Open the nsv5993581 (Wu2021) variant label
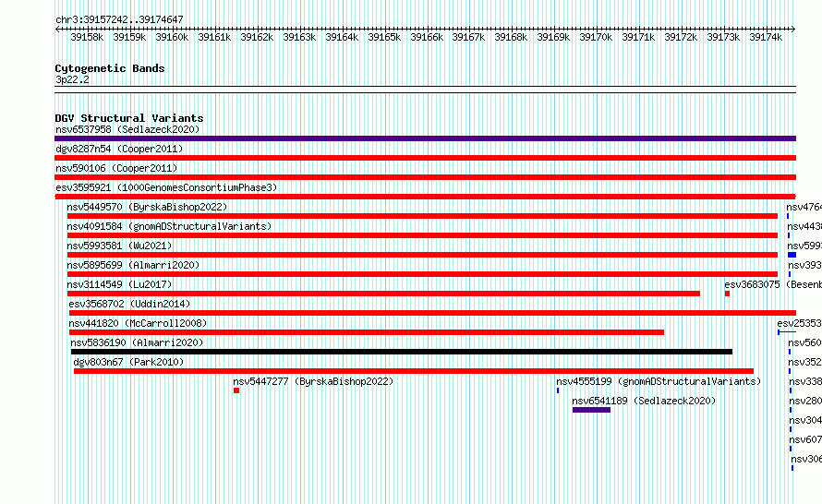Image resolution: width=822 pixels, height=504 pixels. [x=119, y=246]
